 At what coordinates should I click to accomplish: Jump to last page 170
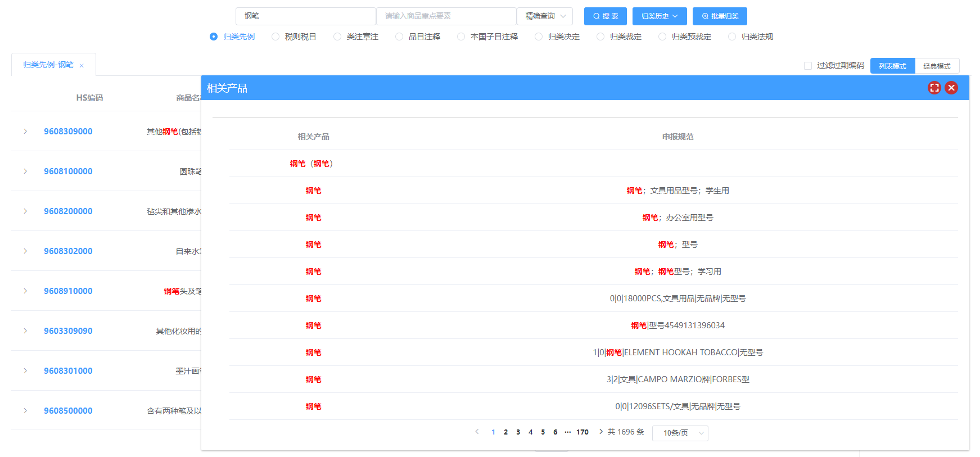[582, 432]
